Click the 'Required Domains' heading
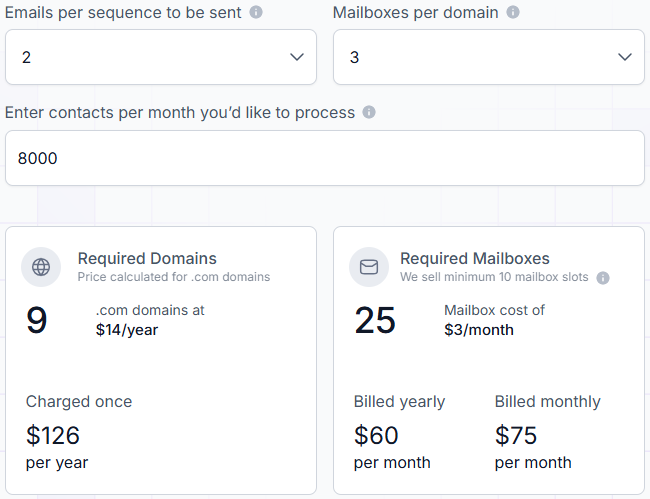The height and width of the screenshot is (499, 650). click(x=147, y=258)
